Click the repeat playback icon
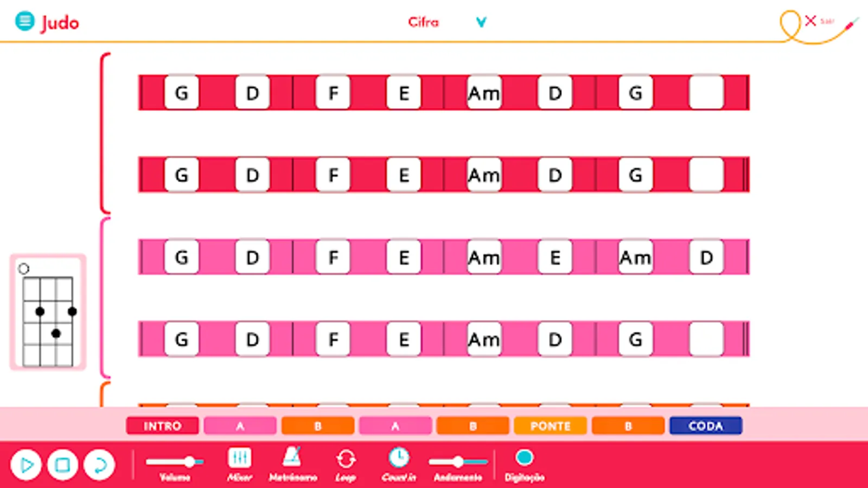868x488 pixels. (100, 465)
